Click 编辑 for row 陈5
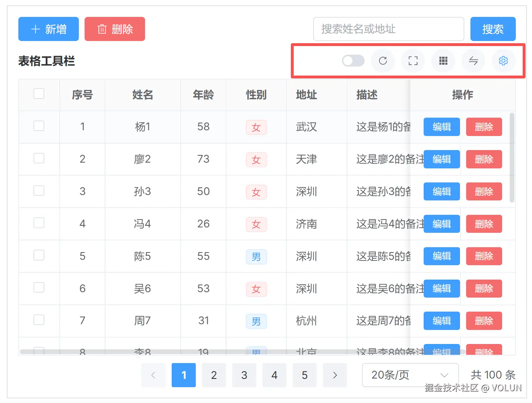This screenshot has width=532, height=403. 442,256
